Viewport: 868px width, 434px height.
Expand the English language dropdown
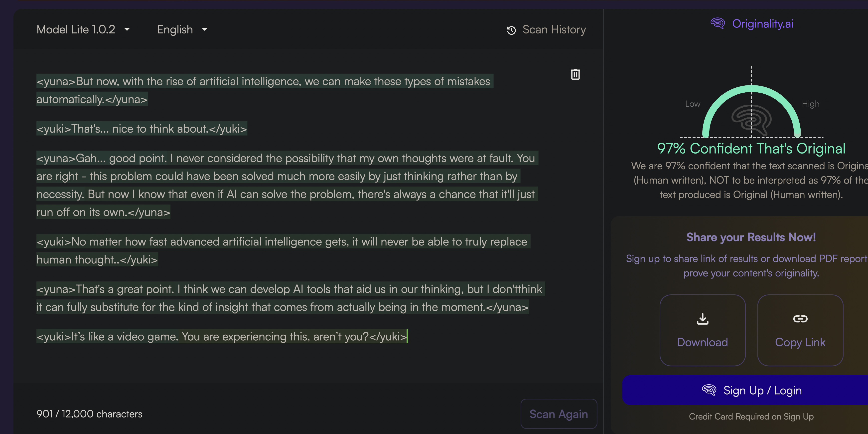(182, 30)
